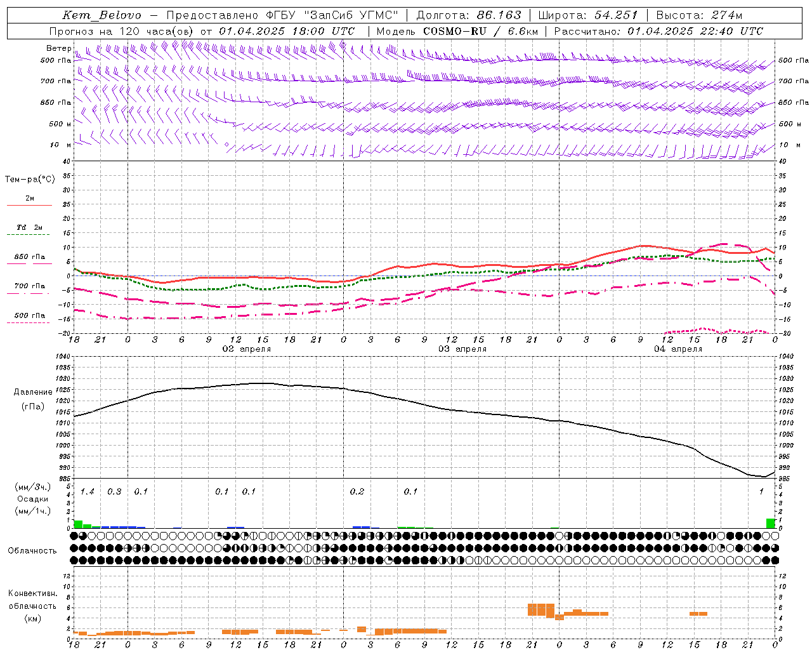
Task: Click the "700 гПа" temperature legend entry
Action: 30,286
